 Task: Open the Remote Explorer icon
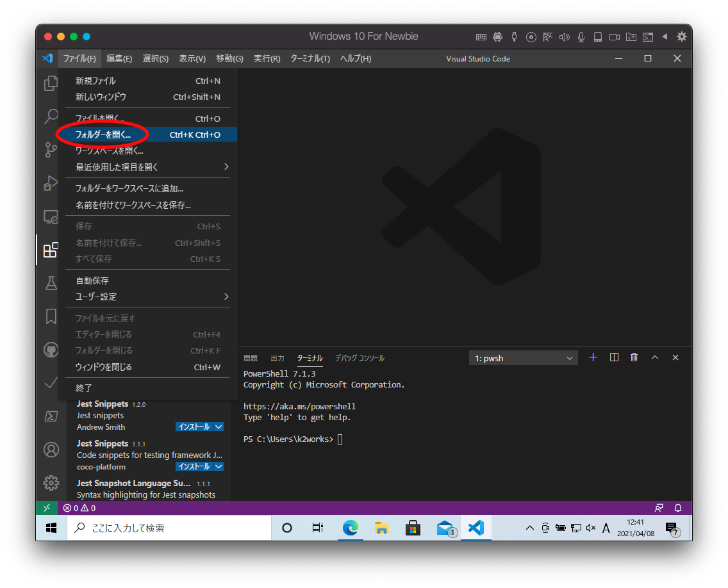(x=51, y=216)
